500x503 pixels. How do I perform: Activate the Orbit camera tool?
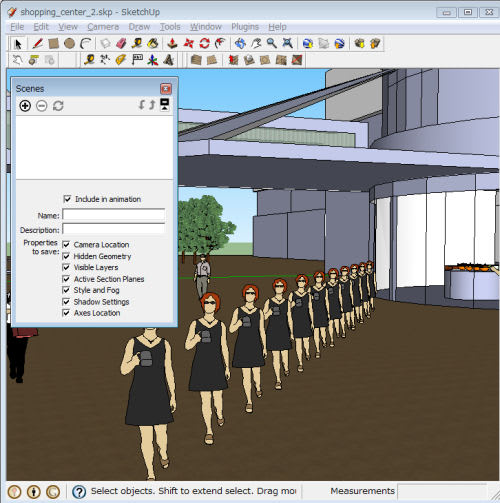click(240, 43)
